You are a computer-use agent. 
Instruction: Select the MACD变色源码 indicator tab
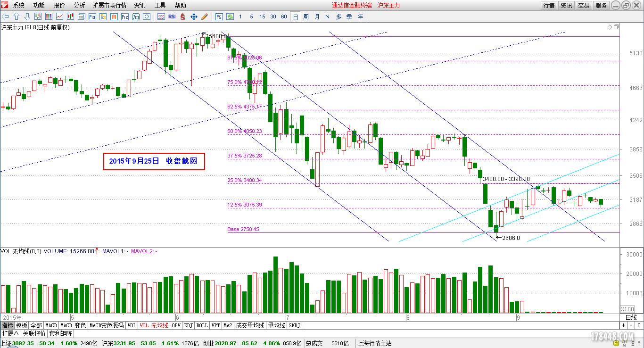(x=106, y=325)
